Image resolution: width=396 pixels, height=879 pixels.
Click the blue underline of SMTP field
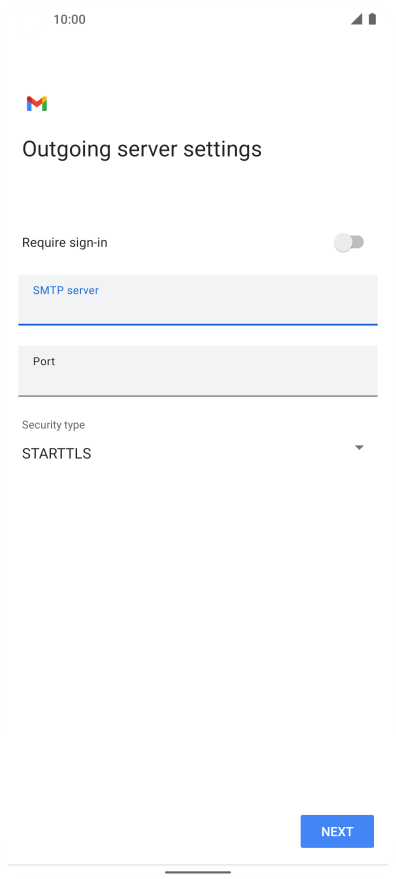198,324
